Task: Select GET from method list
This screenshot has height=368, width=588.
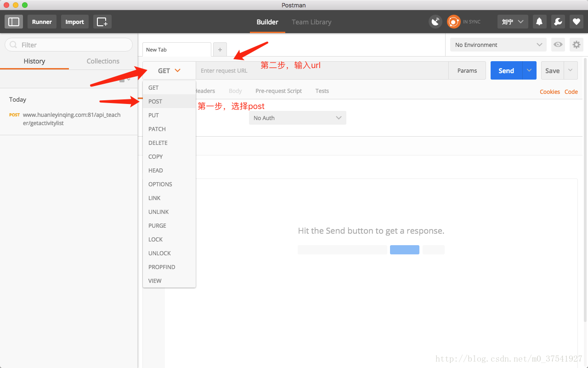Action: tap(169, 87)
